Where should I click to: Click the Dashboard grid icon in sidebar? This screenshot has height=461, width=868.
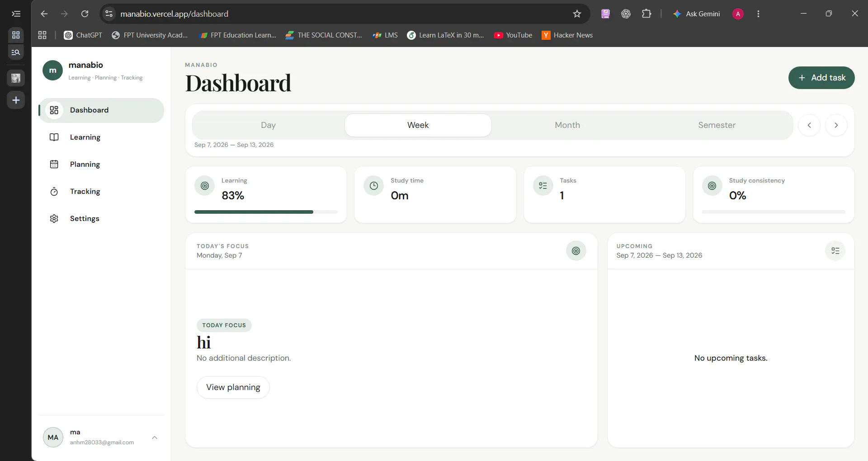click(54, 110)
